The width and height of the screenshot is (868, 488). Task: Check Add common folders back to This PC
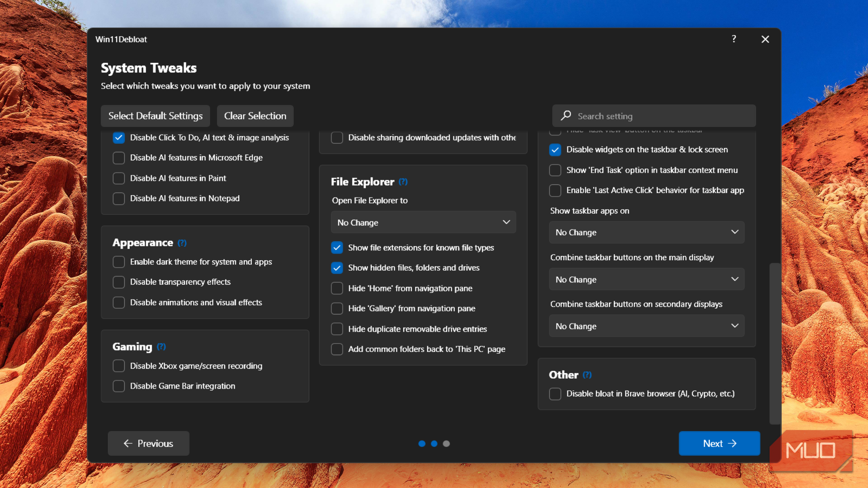337,349
